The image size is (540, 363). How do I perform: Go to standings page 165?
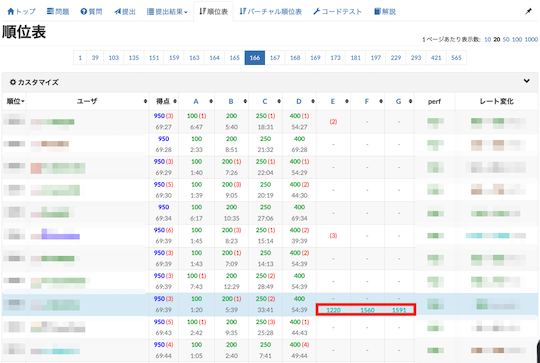coord(235,58)
